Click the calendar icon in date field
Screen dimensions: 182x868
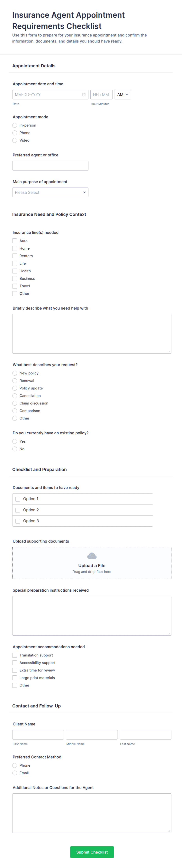coord(84,95)
